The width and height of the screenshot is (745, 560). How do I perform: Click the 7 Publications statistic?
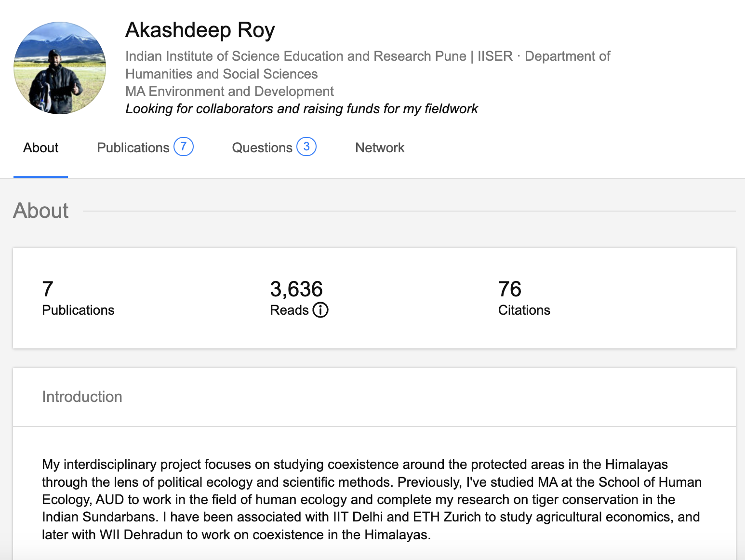78,298
